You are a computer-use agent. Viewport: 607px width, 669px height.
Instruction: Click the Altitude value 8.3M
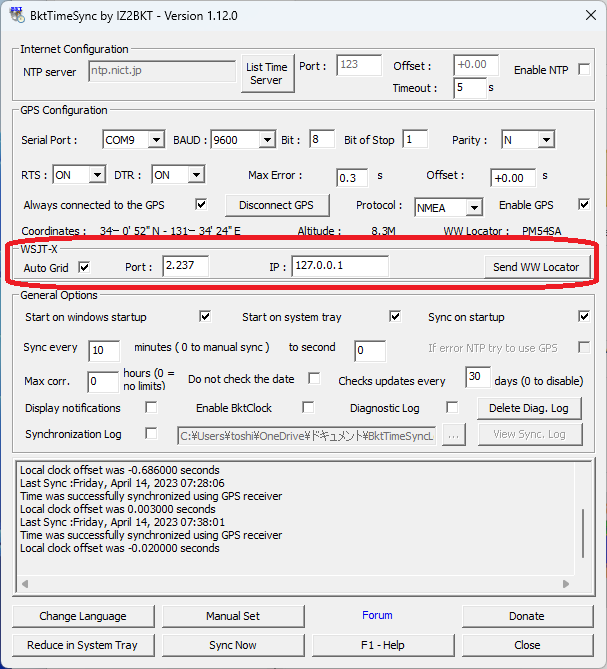[x=383, y=231]
